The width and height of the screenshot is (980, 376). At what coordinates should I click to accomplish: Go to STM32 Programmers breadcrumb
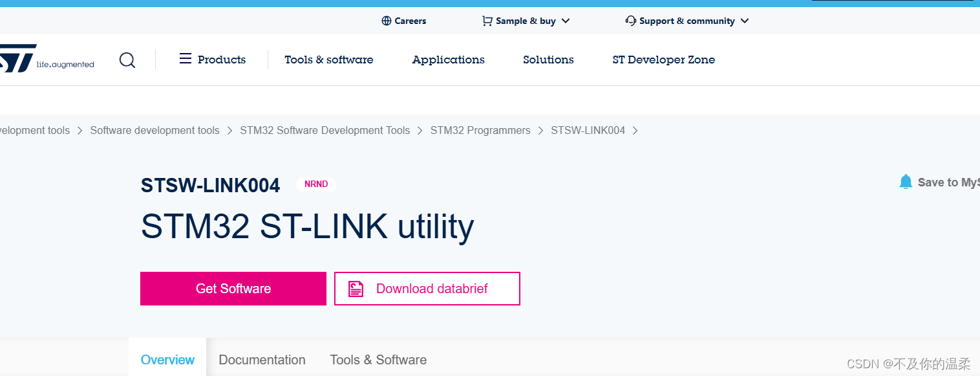[x=480, y=131]
